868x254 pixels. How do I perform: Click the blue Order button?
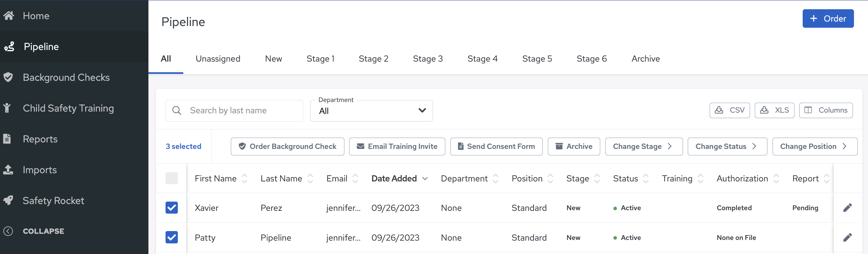pos(828,18)
